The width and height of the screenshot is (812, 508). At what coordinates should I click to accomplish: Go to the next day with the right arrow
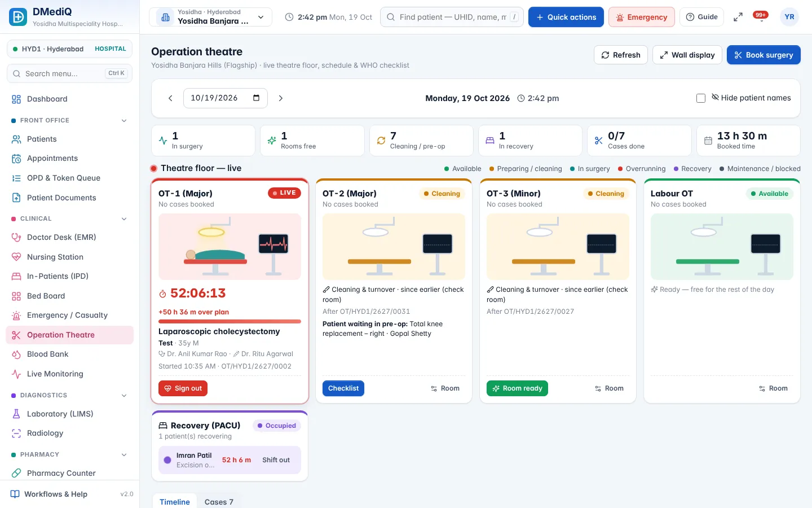click(281, 98)
